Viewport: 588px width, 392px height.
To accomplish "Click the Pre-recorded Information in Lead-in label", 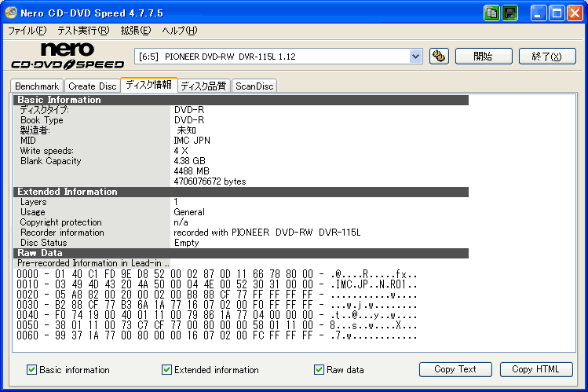I will pyautogui.click(x=93, y=263).
